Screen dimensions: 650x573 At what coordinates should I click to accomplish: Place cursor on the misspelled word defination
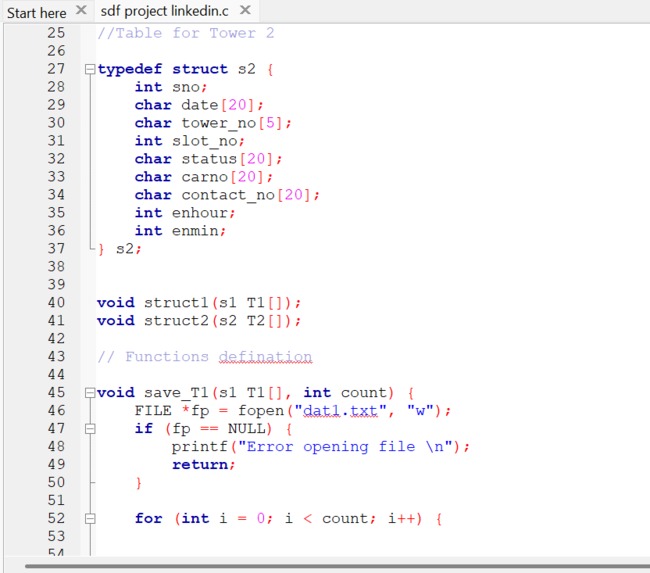pyautogui.click(x=265, y=357)
